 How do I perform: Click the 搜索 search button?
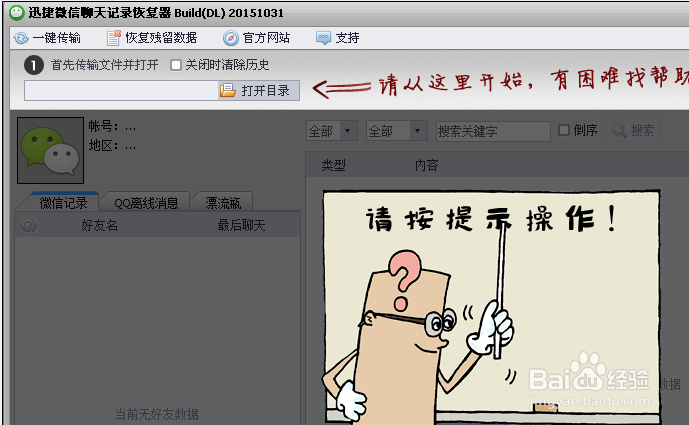coord(633,130)
